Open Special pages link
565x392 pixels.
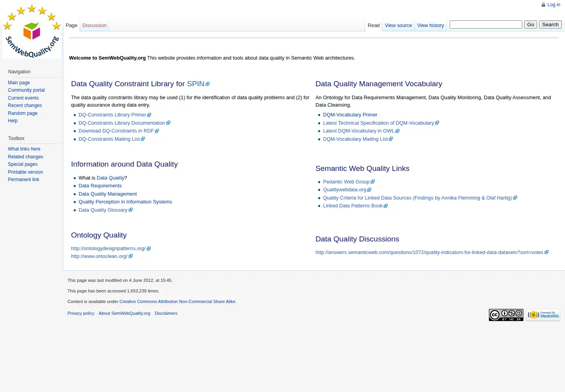(23, 164)
